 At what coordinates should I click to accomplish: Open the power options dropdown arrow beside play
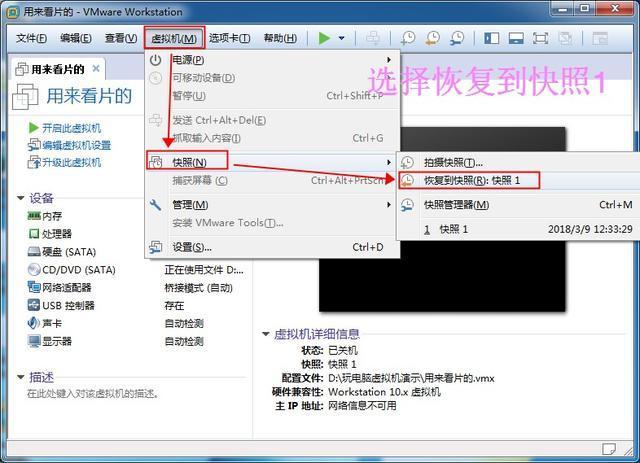click(342, 38)
